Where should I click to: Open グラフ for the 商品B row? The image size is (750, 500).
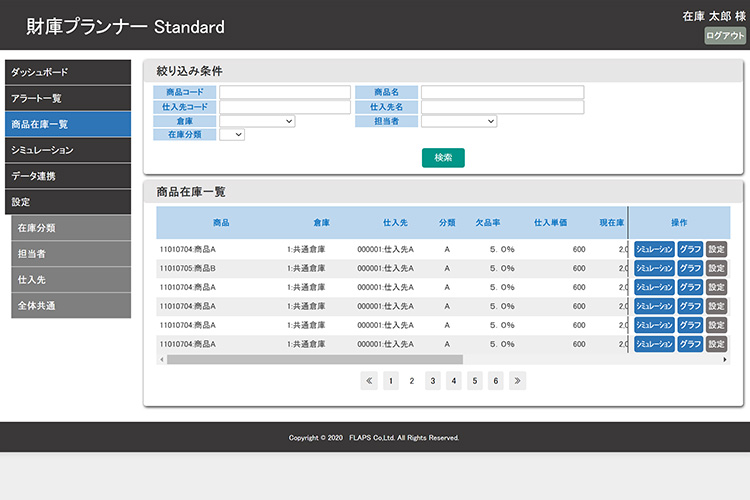click(690, 268)
